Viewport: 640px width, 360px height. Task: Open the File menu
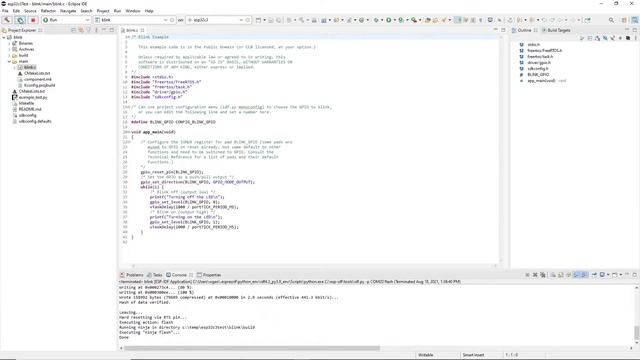5,11
